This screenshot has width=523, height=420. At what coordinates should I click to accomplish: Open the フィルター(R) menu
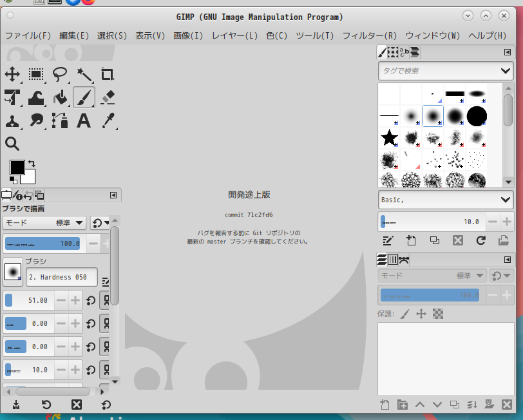coord(369,35)
